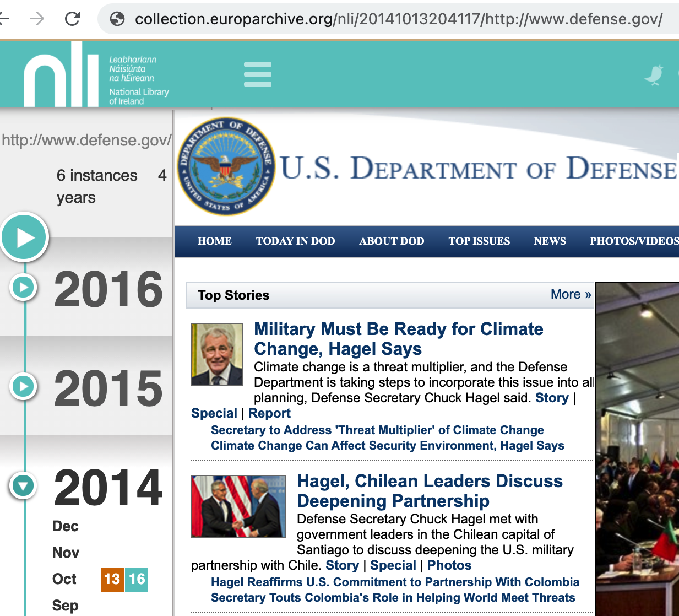Open the Report link for climate change
The image size is (679, 616).
click(x=269, y=413)
